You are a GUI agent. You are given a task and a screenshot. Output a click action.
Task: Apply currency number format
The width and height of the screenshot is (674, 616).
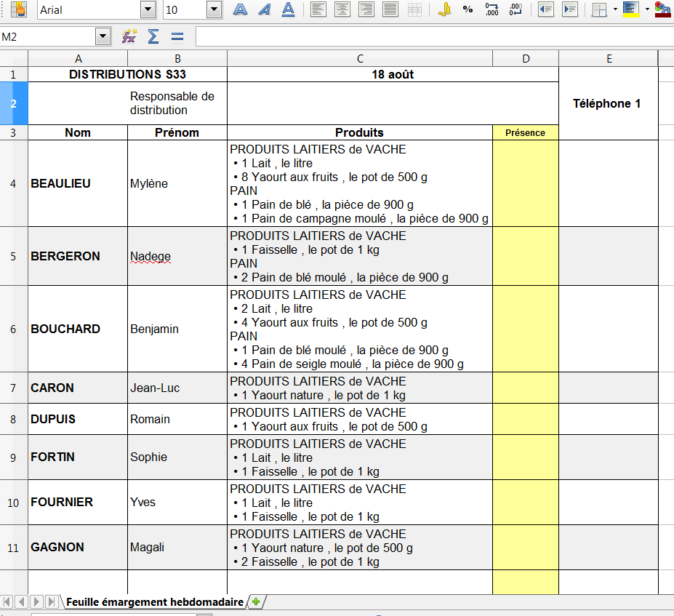[x=444, y=9]
